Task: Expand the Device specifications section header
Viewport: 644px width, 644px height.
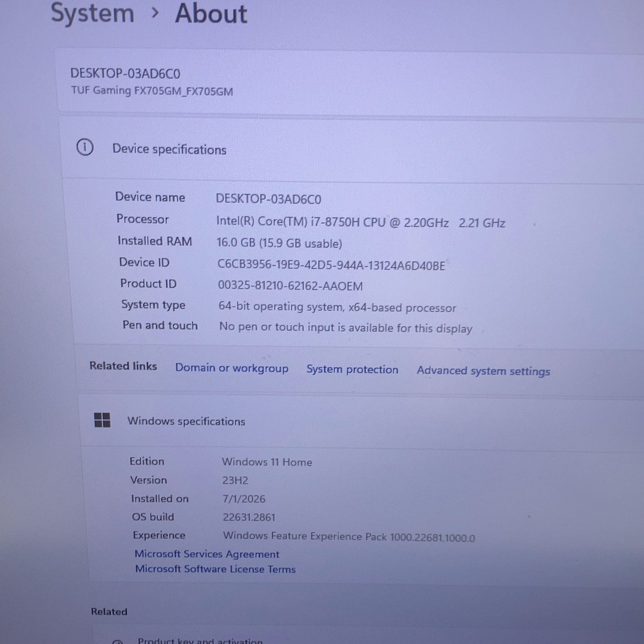Action: (x=352, y=149)
